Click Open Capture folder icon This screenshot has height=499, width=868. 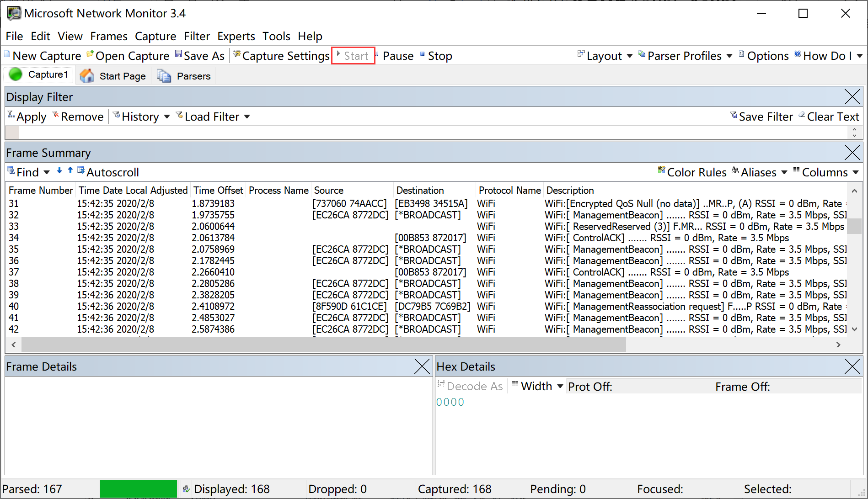click(90, 54)
